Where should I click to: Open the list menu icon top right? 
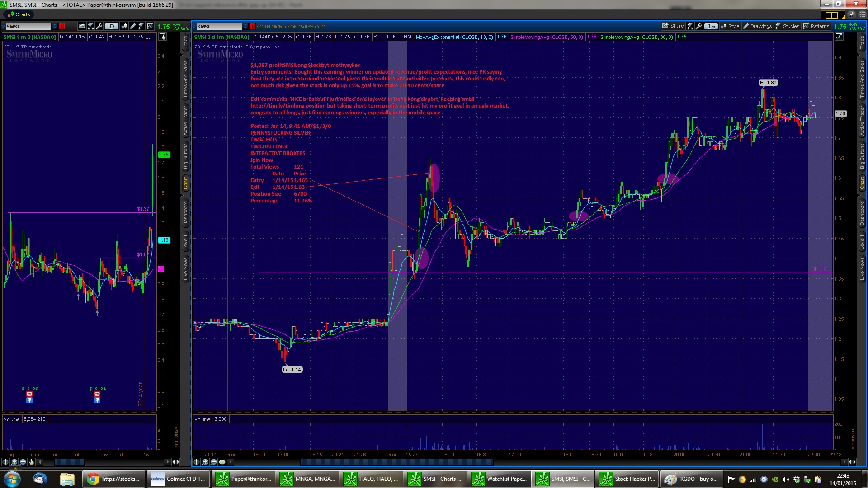click(862, 14)
